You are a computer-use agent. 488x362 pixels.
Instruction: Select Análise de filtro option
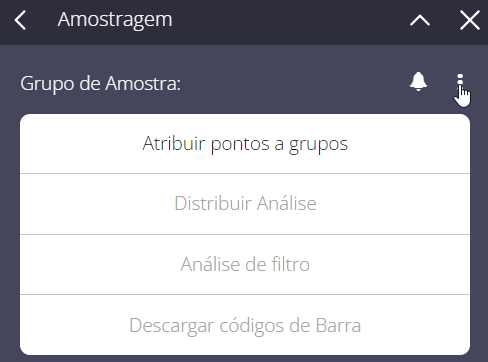[x=245, y=265]
